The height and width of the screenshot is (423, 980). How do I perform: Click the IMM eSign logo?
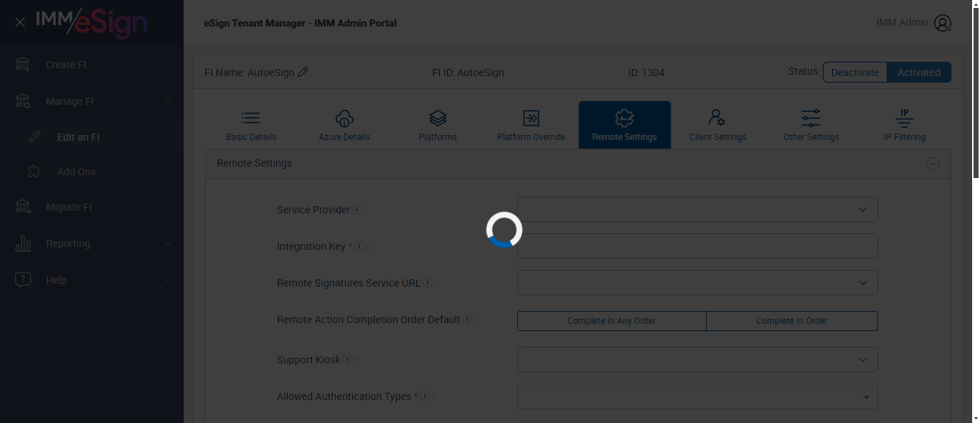coord(92,23)
